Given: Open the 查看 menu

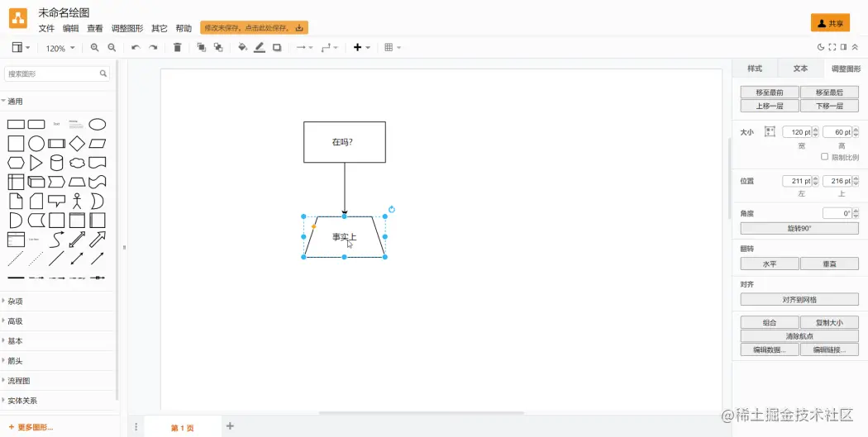Looking at the screenshot, I should (x=95, y=28).
